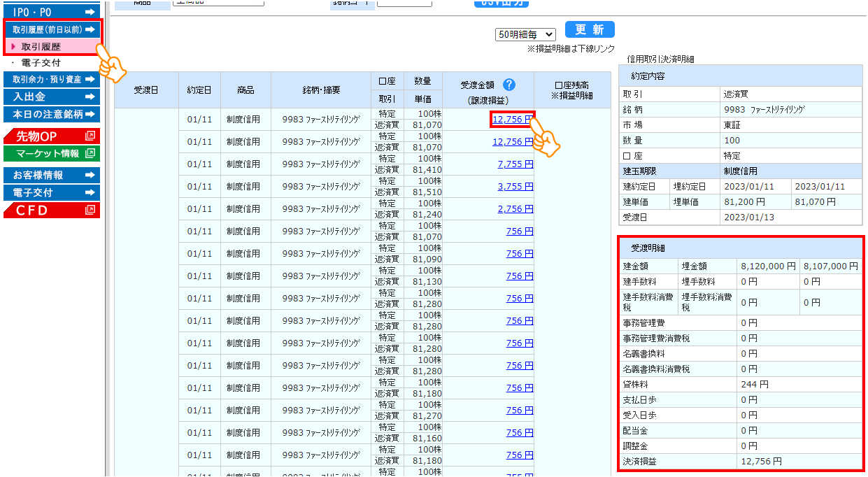Click the arrow icon on IPO・PO

tap(90, 12)
